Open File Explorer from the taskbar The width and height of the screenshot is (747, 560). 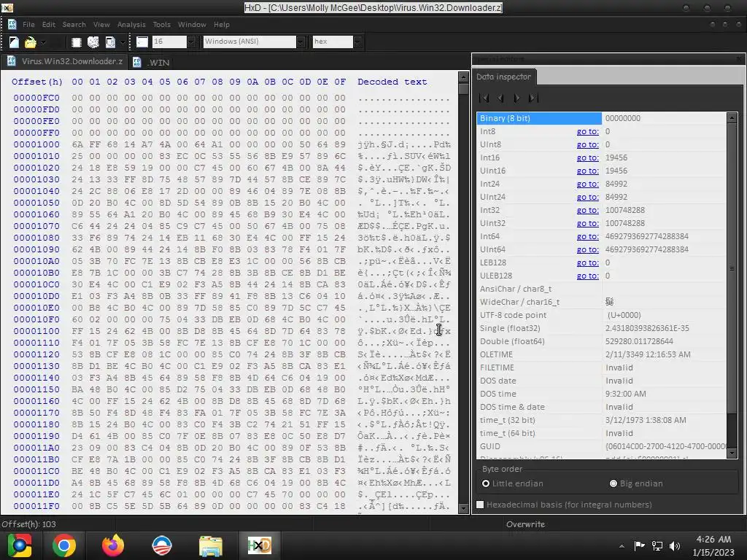coord(211,545)
